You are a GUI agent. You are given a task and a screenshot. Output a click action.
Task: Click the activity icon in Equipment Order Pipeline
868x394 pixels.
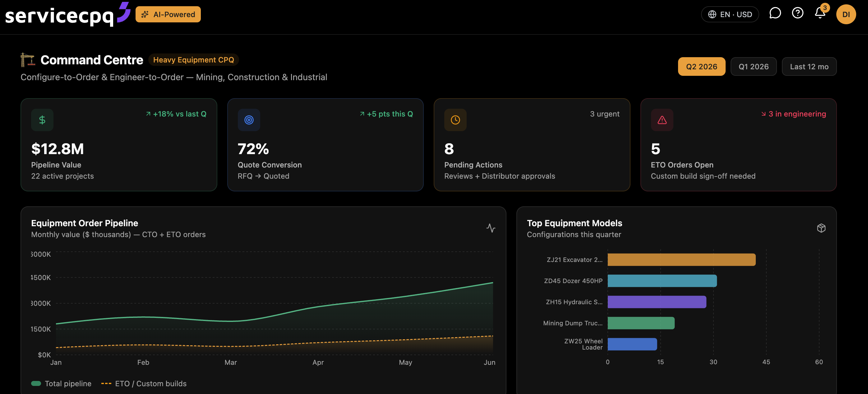(491, 228)
